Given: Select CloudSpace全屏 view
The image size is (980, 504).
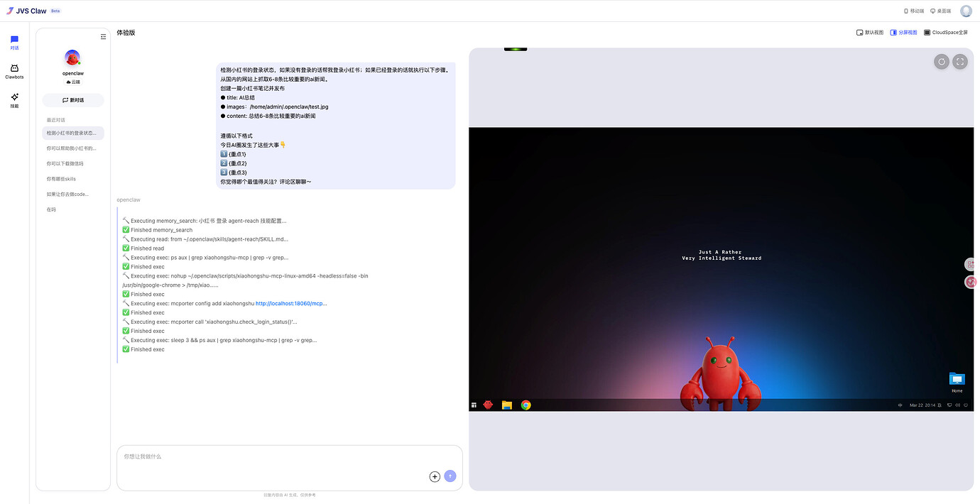Looking at the screenshot, I should [x=945, y=33].
